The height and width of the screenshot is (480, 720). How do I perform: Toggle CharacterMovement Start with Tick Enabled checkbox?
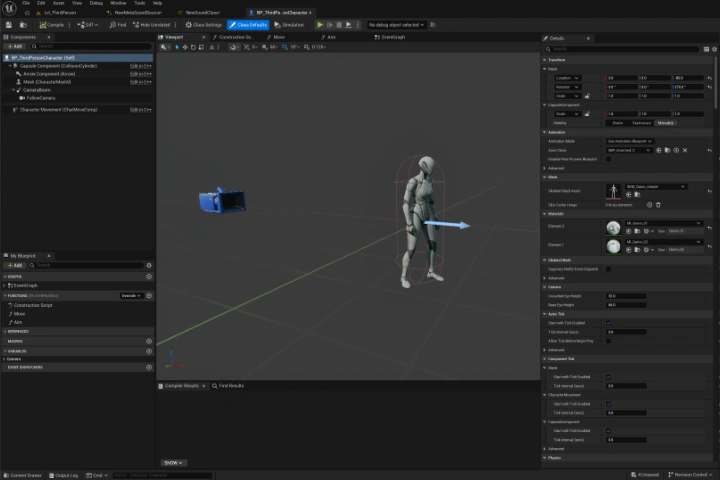(608, 404)
